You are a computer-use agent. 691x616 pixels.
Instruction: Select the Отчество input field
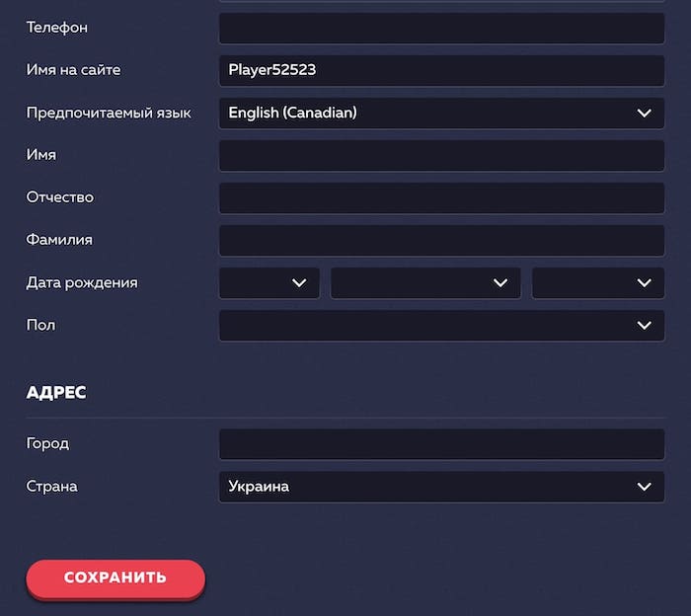[441, 197]
